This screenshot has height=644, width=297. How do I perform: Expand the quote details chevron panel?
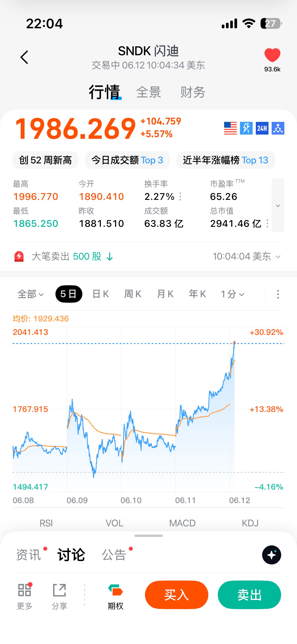pos(278,205)
